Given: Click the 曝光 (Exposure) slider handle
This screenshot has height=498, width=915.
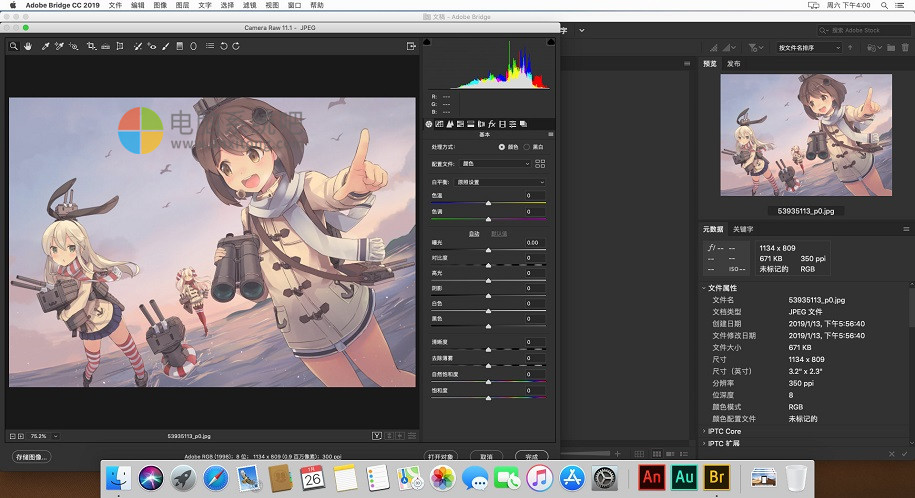Looking at the screenshot, I should [x=488, y=249].
